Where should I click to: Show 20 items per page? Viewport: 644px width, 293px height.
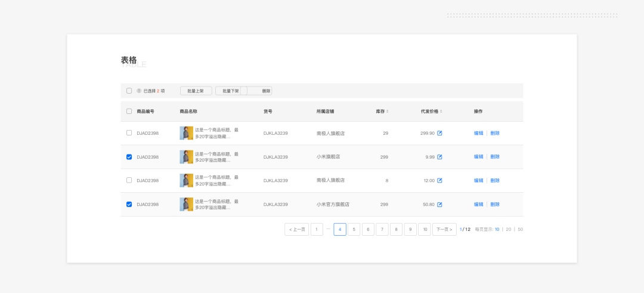509,229
